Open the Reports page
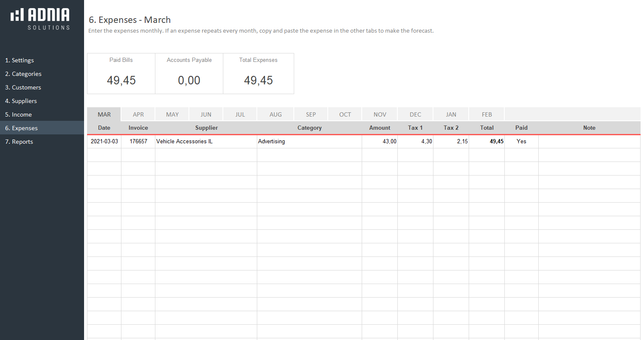The image size is (644, 340). point(19,142)
